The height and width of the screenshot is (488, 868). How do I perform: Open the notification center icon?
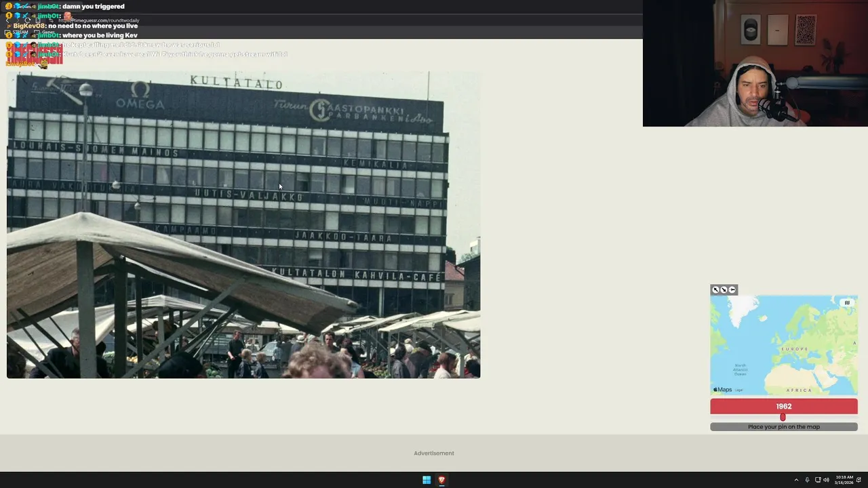click(x=859, y=480)
